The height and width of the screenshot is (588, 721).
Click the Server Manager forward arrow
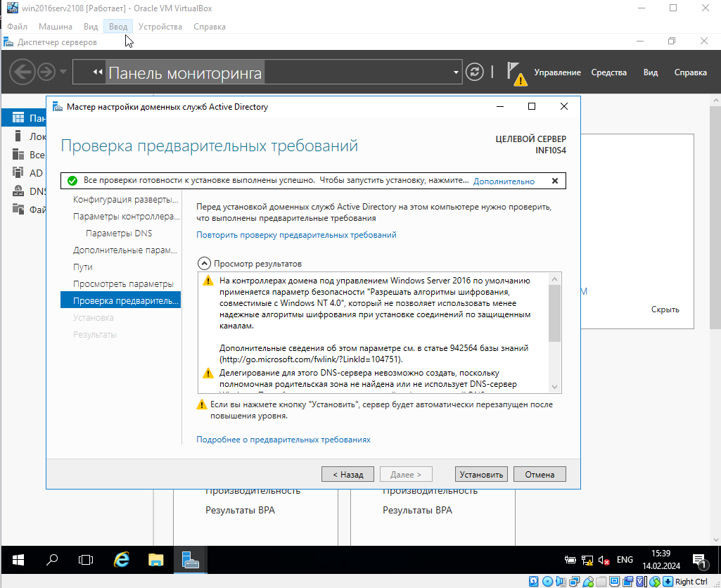pos(46,72)
